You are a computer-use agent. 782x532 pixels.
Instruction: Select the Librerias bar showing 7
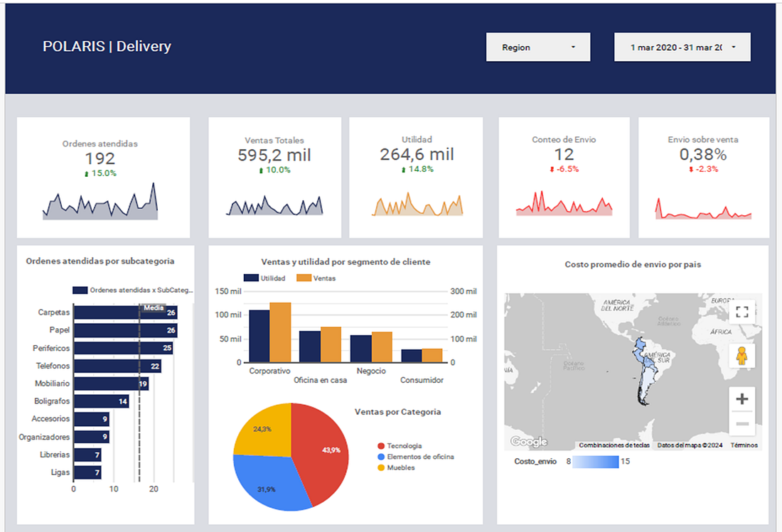tap(87, 455)
